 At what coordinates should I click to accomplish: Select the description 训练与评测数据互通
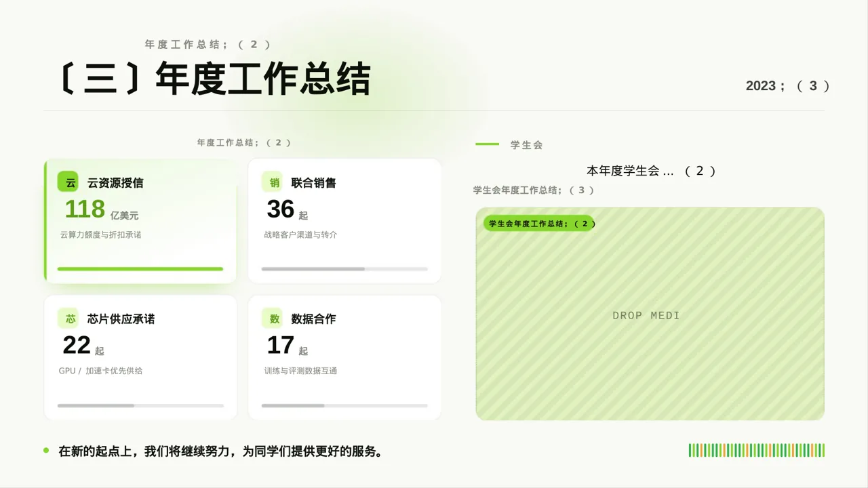click(x=300, y=371)
